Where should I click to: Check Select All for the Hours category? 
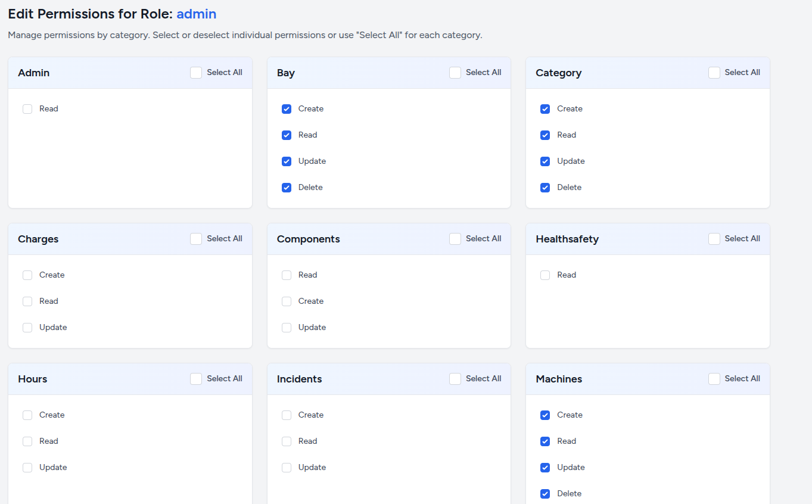(195, 378)
